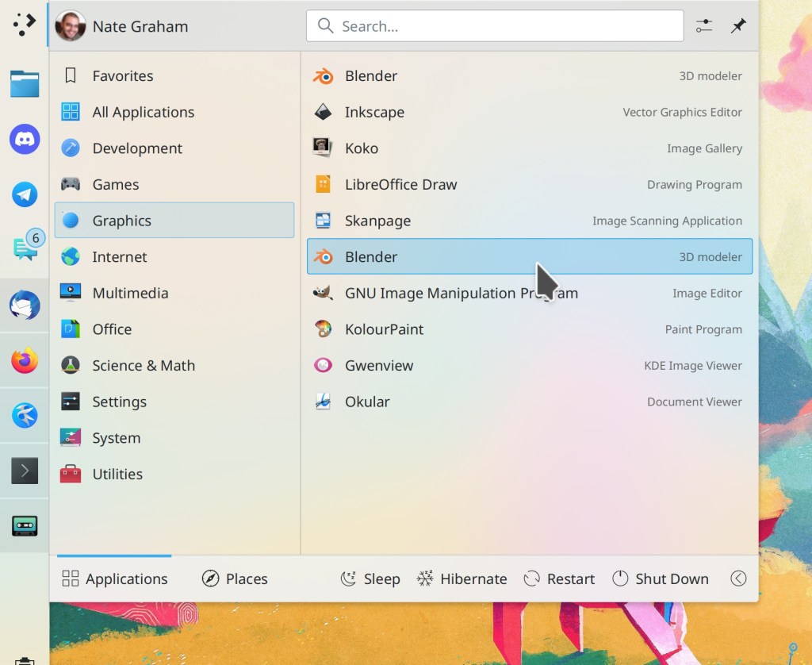Open Okular document viewer
The image size is (812, 665).
[x=367, y=402]
